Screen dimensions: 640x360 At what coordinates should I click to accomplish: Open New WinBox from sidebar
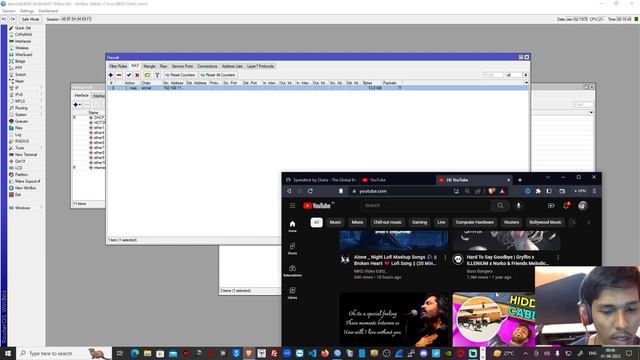click(x=25, y=188)
